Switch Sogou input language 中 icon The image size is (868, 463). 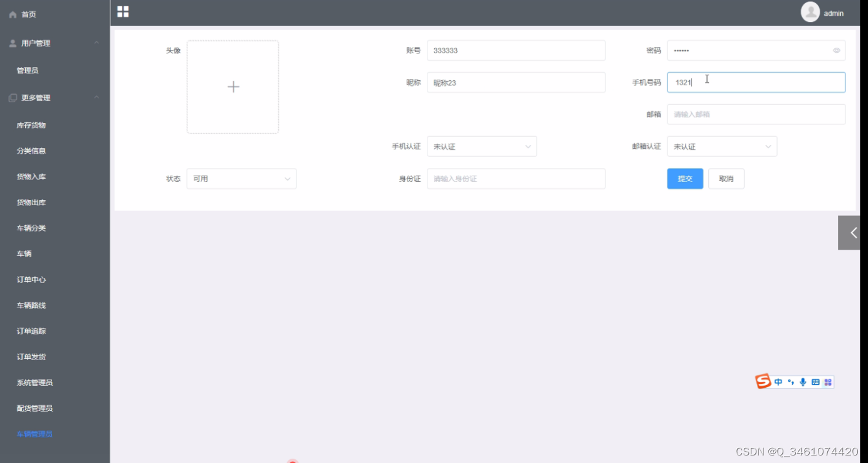tap(778, 382)
